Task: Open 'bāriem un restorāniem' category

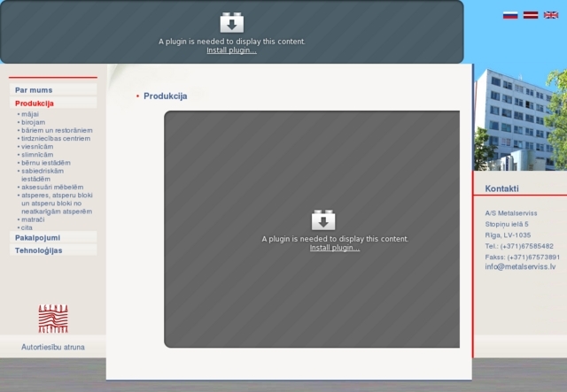Action: coord(56,130)
